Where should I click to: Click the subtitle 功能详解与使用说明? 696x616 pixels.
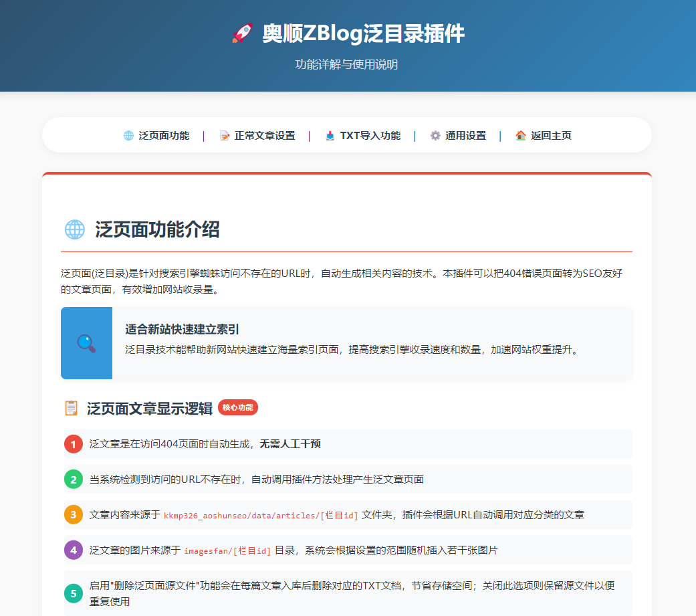coord(347,64)
